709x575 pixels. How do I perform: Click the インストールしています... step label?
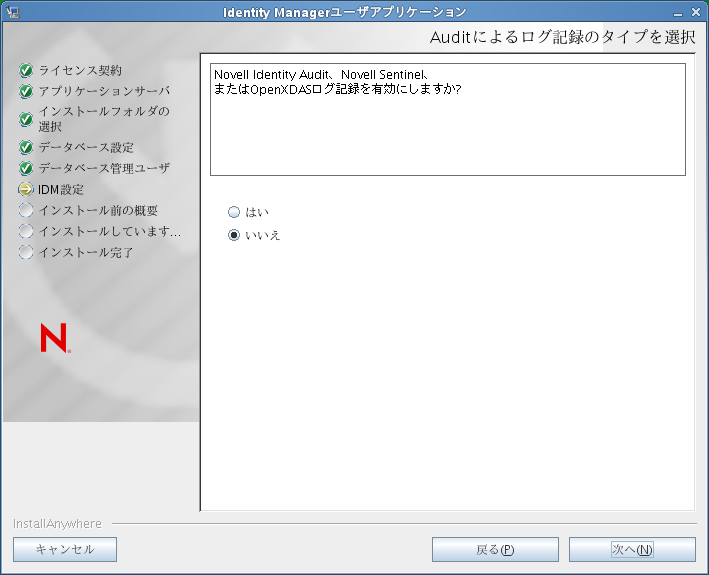pyautogui.click(x=110, y=231)
